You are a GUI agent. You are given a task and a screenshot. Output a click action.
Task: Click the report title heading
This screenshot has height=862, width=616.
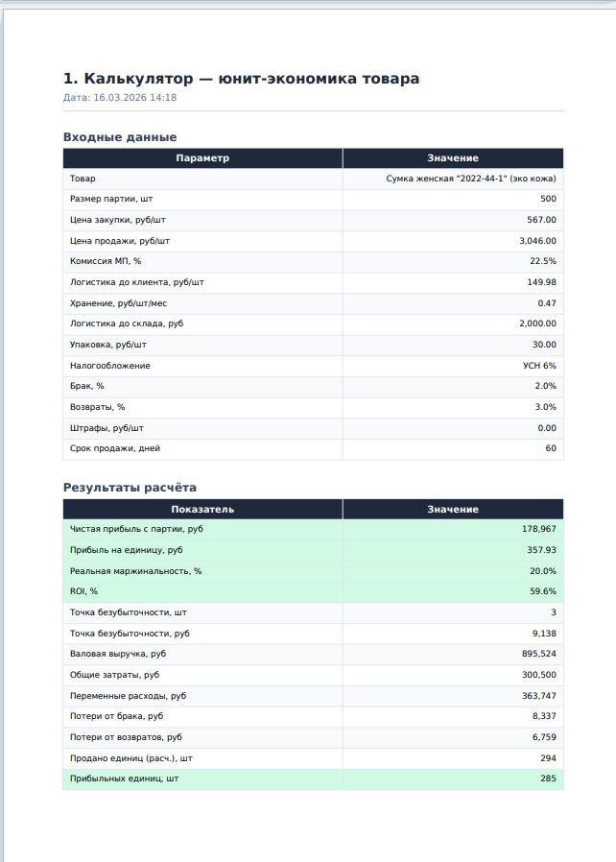241,79
